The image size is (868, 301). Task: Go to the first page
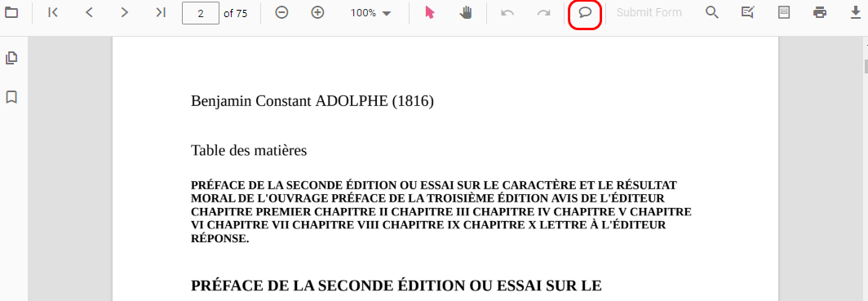tap(53, 12)
